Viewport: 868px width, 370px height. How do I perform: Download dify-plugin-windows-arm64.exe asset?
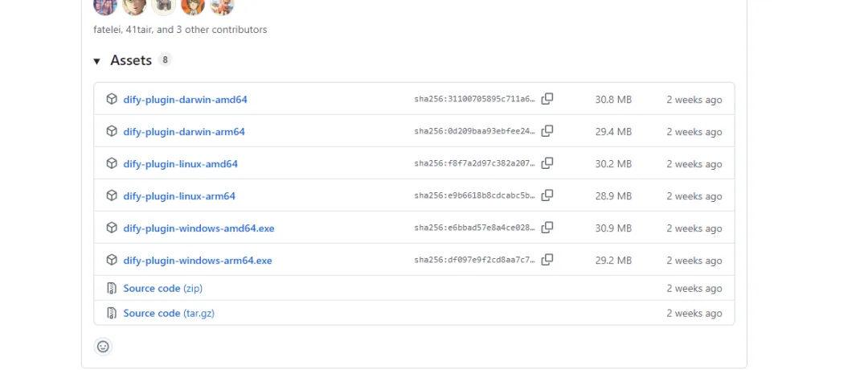(198, 261)
